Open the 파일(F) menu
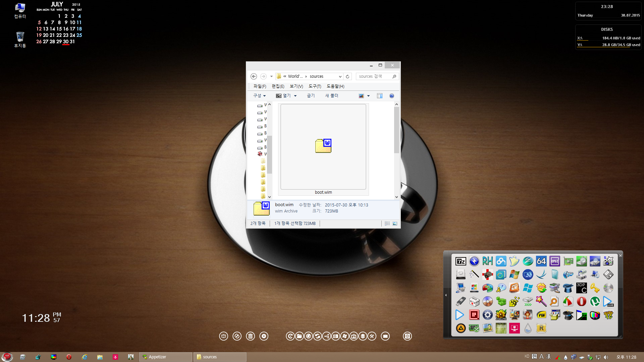The image size is (644, 362). click(x=260, y=86)
